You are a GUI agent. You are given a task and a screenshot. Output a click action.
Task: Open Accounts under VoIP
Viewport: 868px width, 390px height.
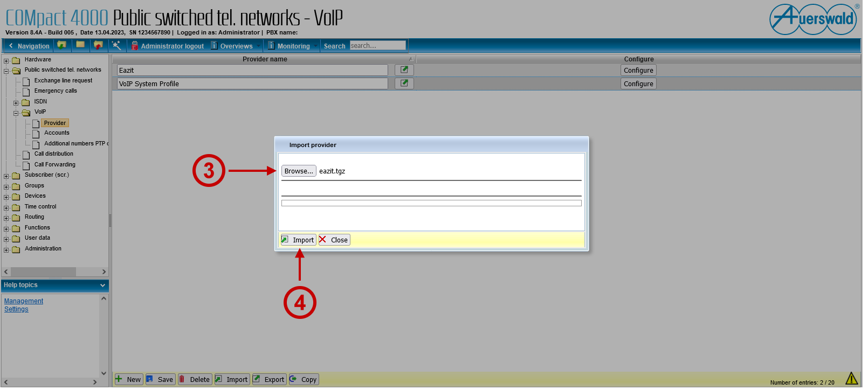(x=57, y=133)
